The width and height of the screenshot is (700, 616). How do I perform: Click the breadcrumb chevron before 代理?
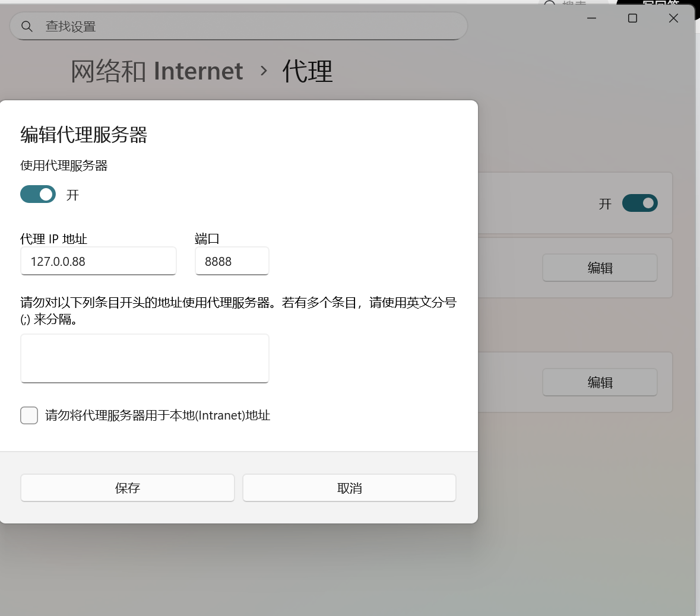tap(264, 71)
